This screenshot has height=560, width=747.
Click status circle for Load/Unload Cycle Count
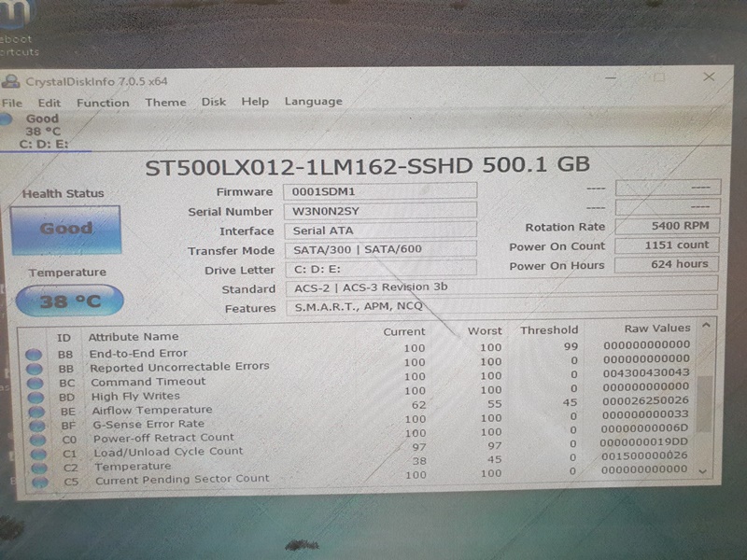click(38, 454)
